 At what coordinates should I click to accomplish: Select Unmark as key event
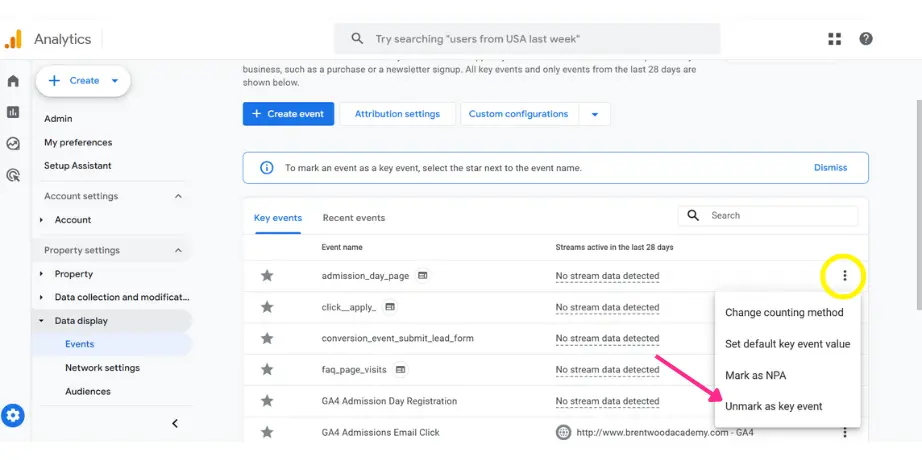(773, 407)
